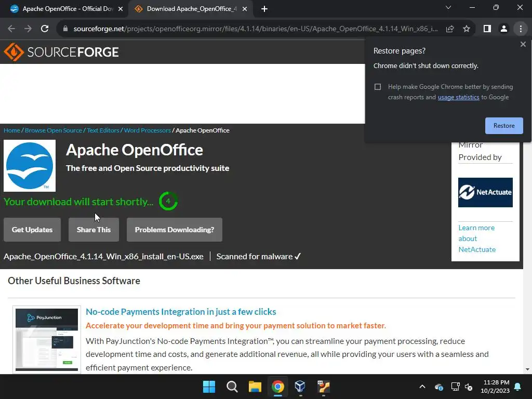Image resolution: width=532 pixels, height=399 pixels.
Task: Click the Share This button
Action: pos(94,230)
